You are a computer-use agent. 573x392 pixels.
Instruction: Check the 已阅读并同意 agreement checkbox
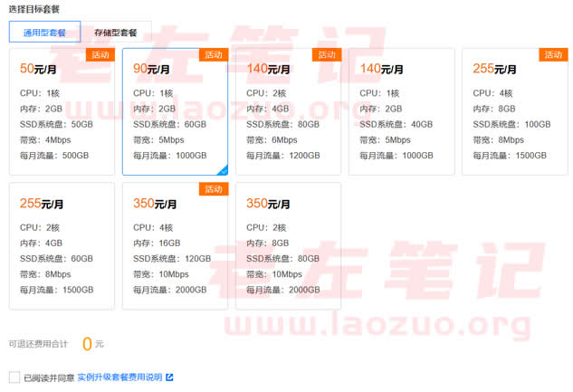tap(14, 377)
